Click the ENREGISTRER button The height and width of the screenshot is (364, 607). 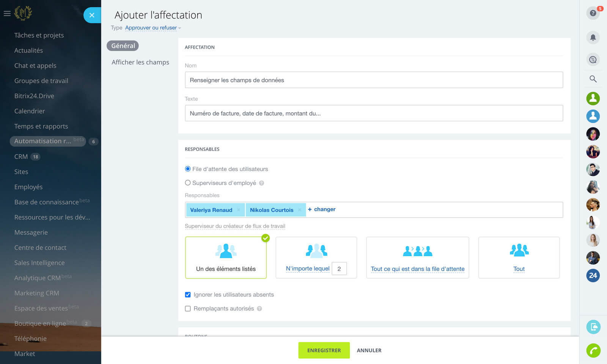pyautogui.click(x=324, y=350)
